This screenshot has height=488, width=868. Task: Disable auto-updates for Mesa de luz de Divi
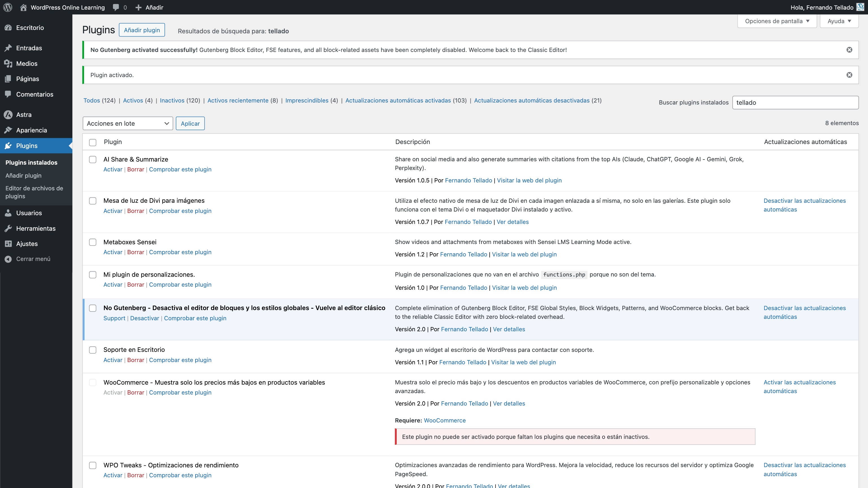tap(805, 205)
